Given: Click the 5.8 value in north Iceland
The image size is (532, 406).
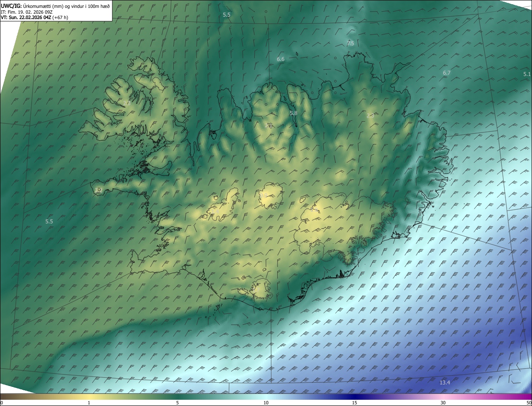Looking at the screenshot, I should point(293,113).
